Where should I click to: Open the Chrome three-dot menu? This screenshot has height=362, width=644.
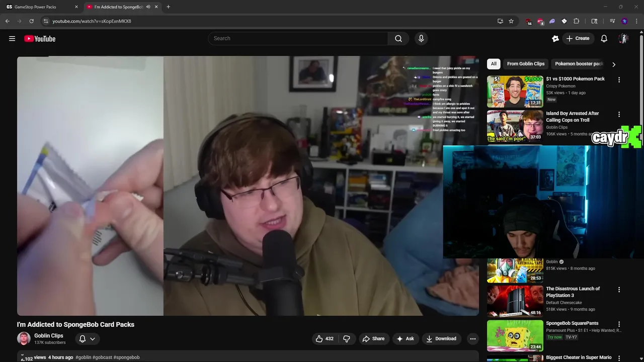pyautogui.click(x=636, y=21)
